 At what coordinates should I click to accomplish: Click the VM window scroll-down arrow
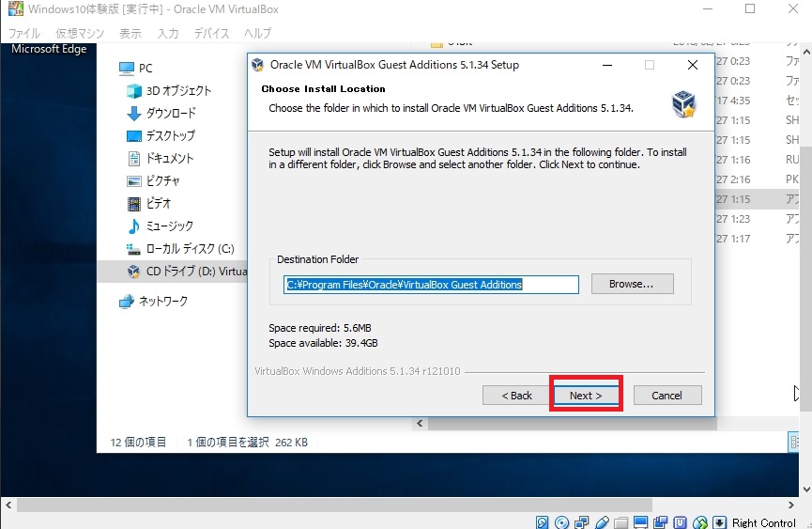pos(805,490)
